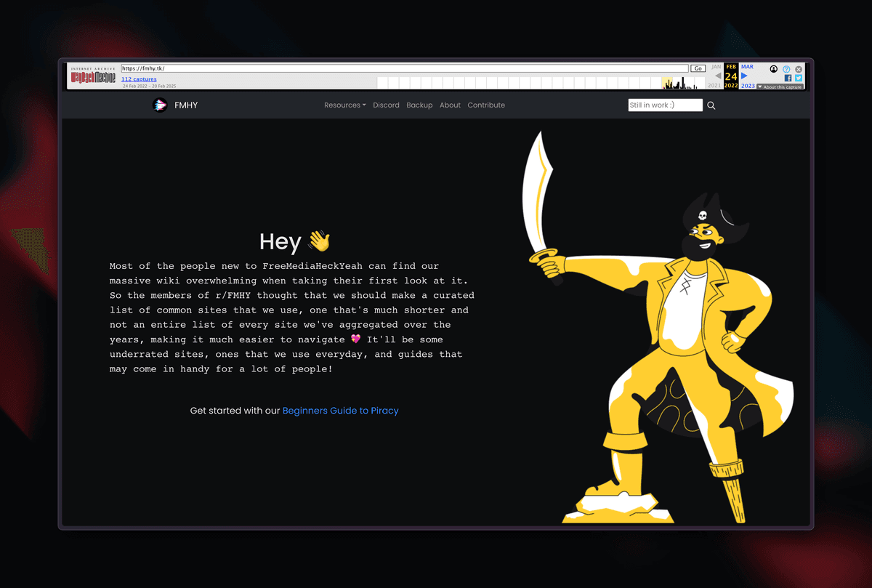Viewport: 872px width, 588px height.
Task: Open the Wayback user account icon
Action: [x=774, y=69]
